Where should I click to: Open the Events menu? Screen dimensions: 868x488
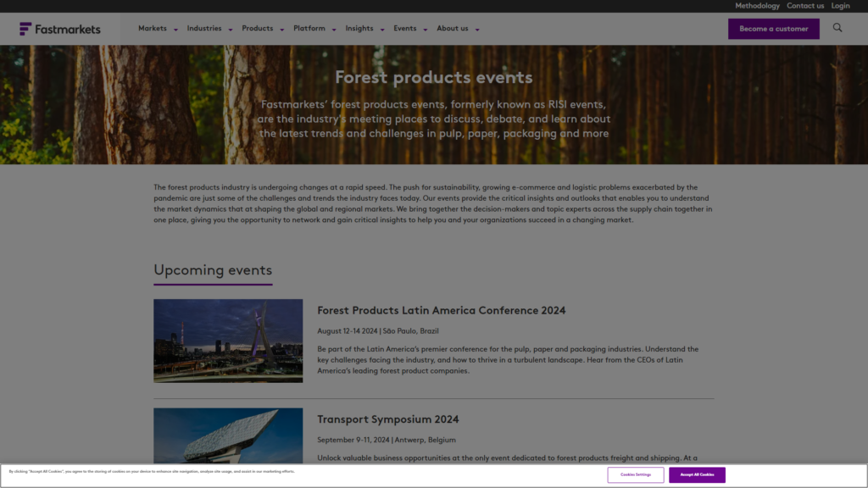pos(405,29)
